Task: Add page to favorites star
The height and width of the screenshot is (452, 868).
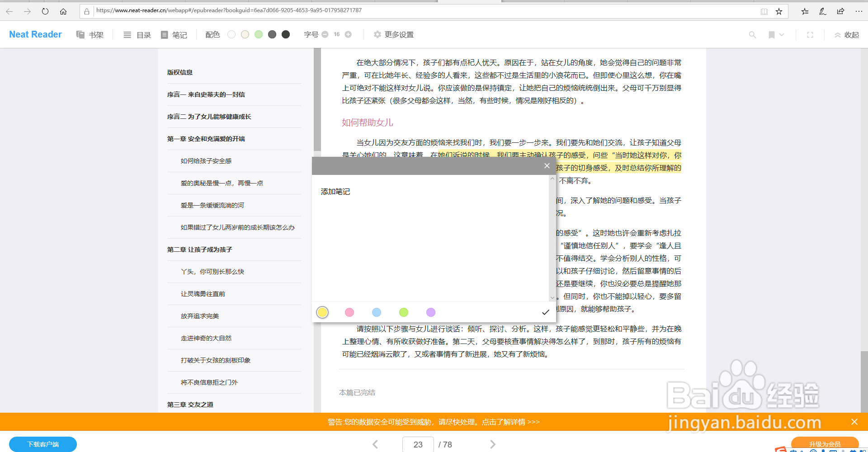Action: [x=779, y=11]
